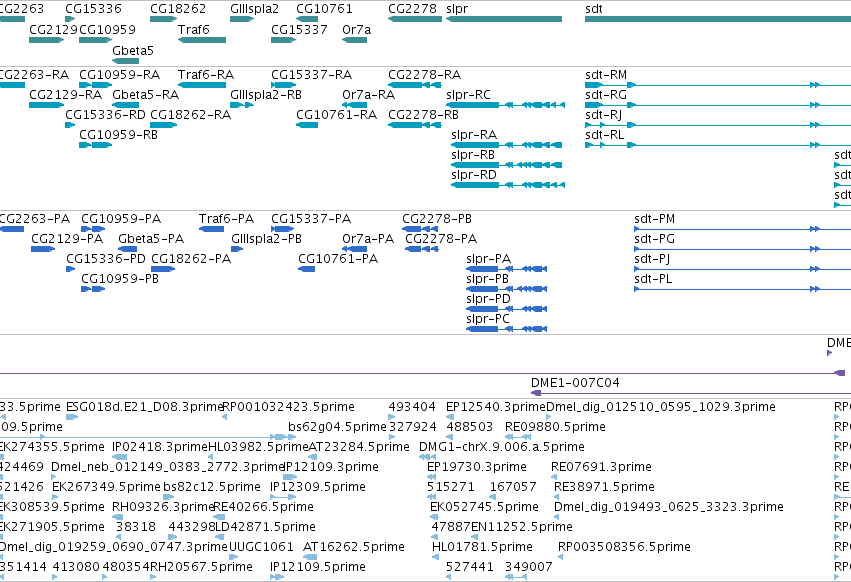Select the CG15337-RA transcript label
Screen dimensions: 851x582
312,74
